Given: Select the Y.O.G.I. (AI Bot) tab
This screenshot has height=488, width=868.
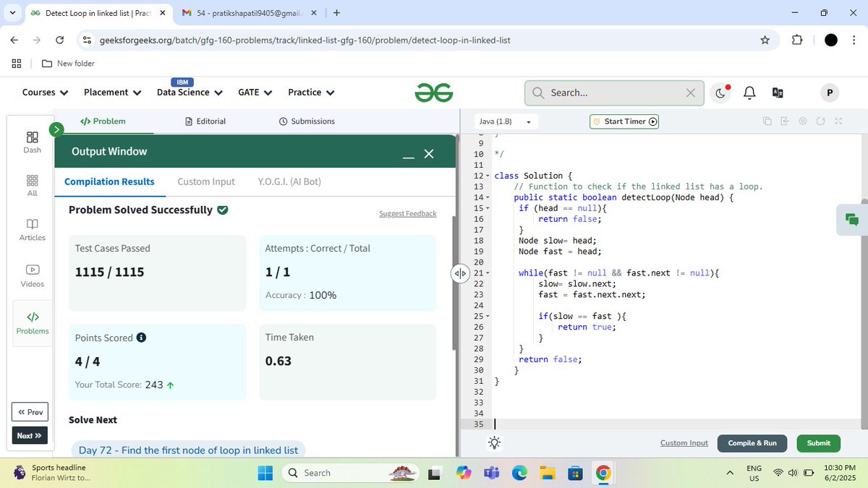Looking at the screenshot, I should click(x=289, y=181).
